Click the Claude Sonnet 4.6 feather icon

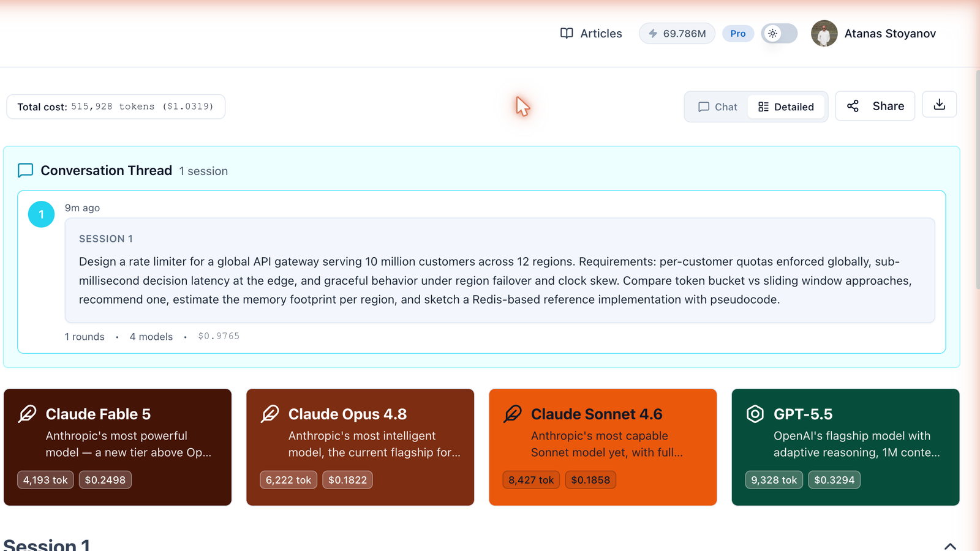[513, 414]
